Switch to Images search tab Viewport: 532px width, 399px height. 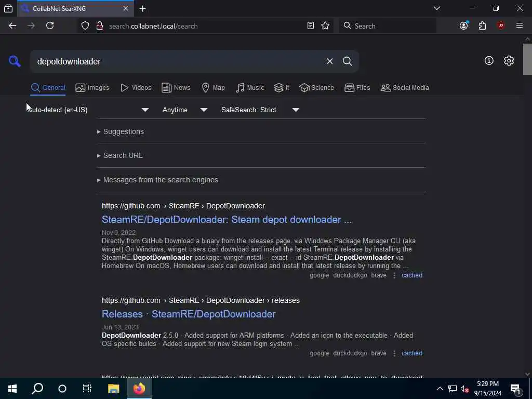(x=92, y=87)
